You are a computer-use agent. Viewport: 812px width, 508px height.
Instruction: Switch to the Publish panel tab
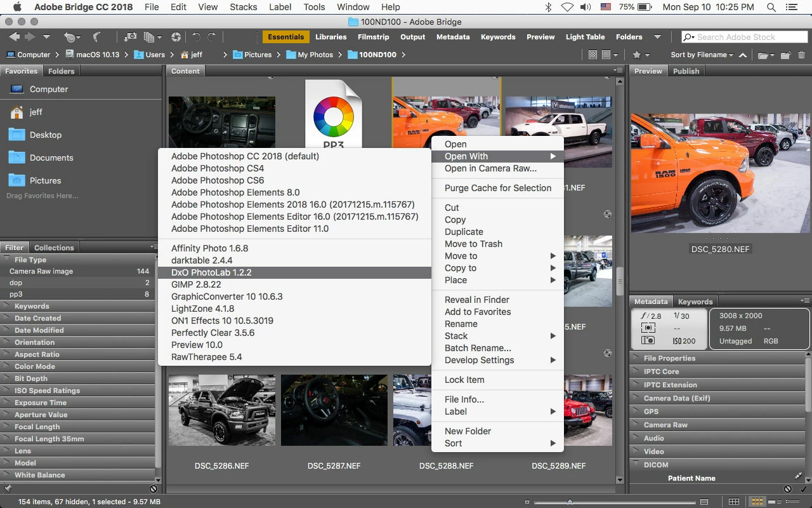click(686, 71)
